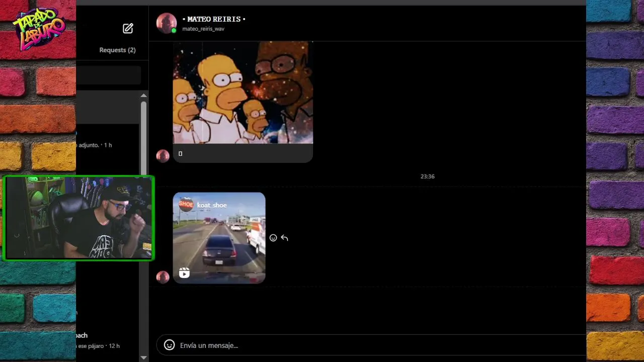Click the conversation list scroll down arrow

143,357
